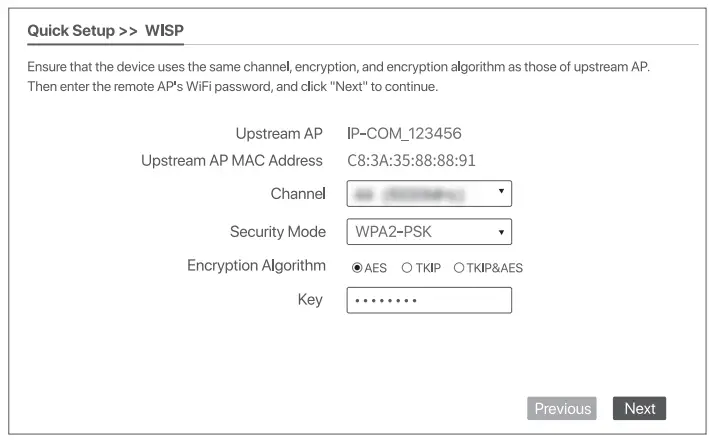Go back with the Previous button

click(562, 408)
